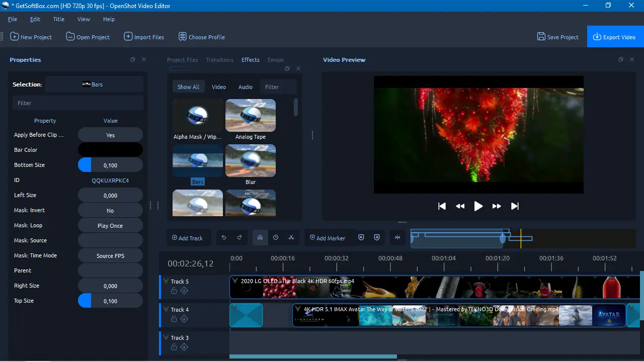Toggle timeline snapping magnet
This screenshot has height=362, width=644.
tap(260, 238)
